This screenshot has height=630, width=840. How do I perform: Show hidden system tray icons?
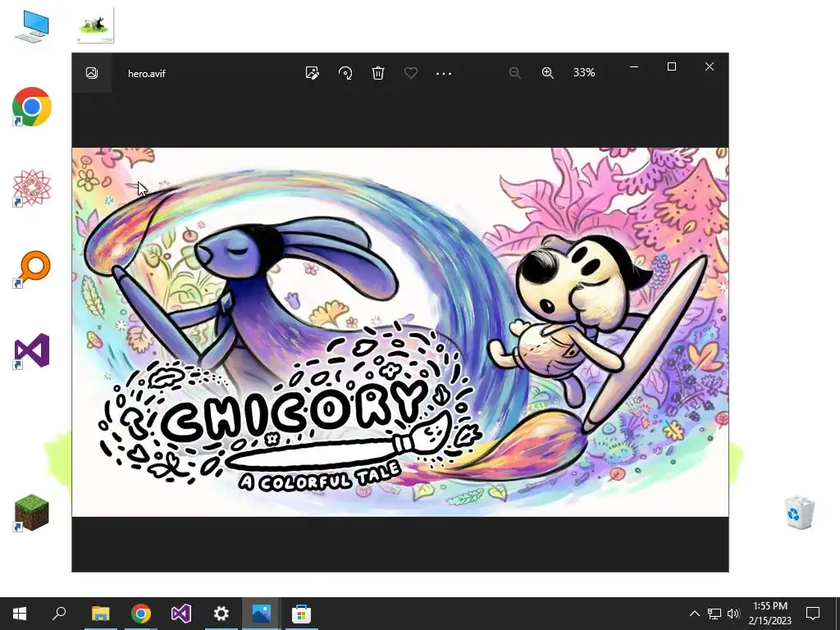click(x=694, y=614)
